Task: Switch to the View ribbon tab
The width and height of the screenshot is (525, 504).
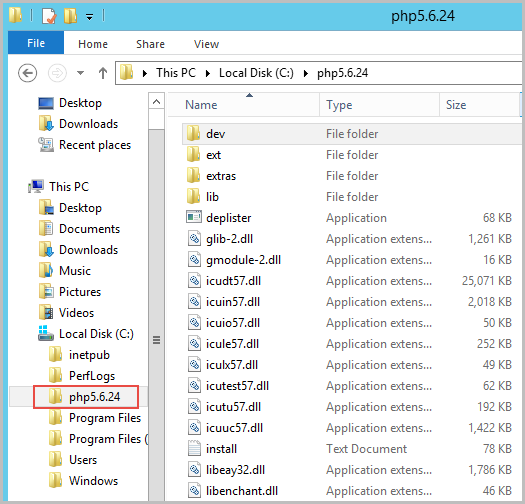Action: click(206, 44)
